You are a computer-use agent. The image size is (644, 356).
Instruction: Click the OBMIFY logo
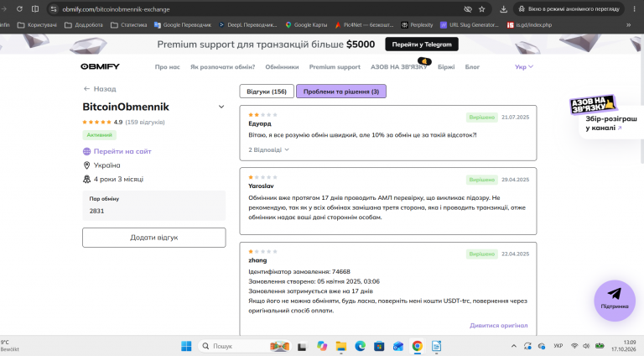(x=101, y=66)
